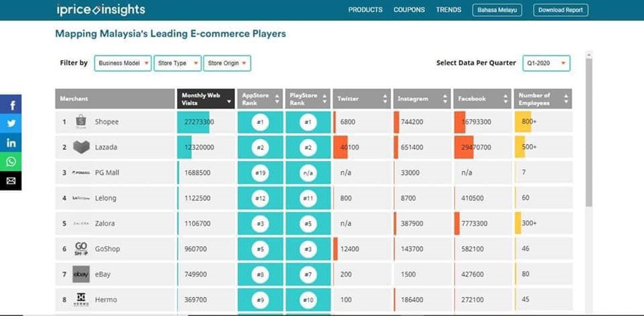This screenshot has width=644, height=316.
Task: Click Lazada's 29470700 Facebook bar
Action: [x=464, y=147]
